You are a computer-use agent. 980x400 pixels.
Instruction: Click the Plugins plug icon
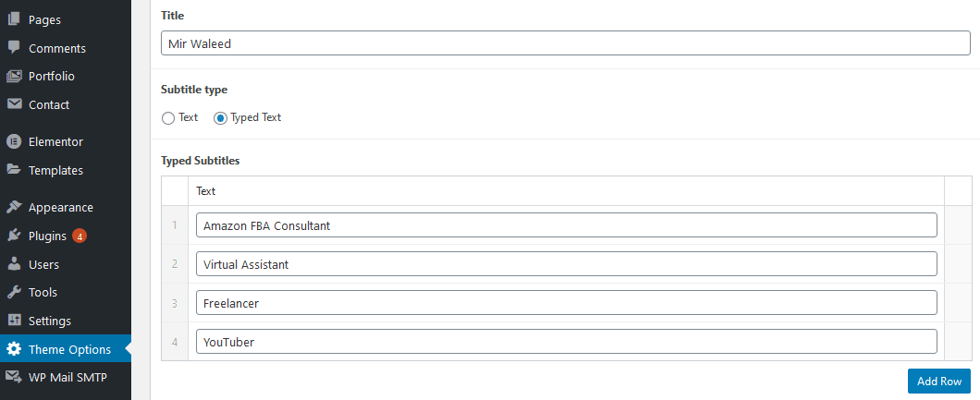pyautogui.click(x=14, y=236)
